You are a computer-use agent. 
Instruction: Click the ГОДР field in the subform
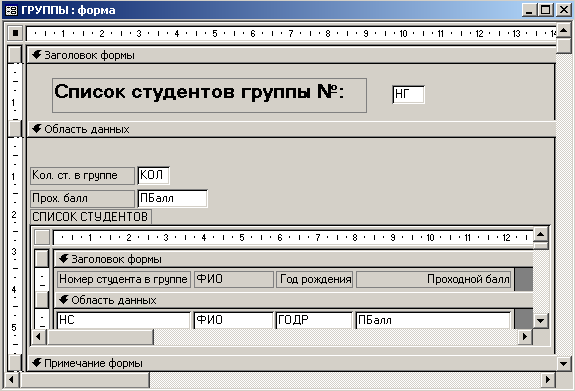click(314, 320)
